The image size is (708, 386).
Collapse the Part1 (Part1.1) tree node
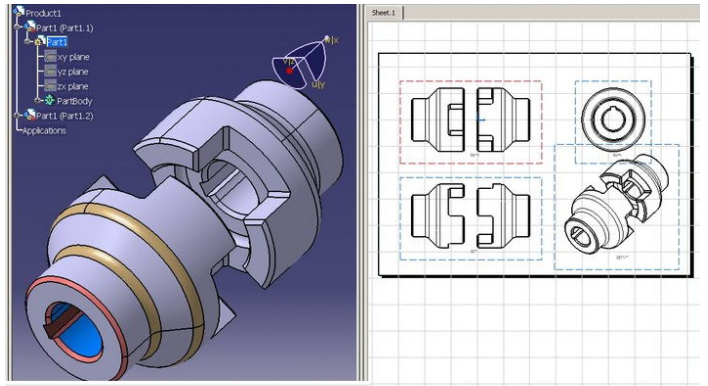click(x=18, y=28)
